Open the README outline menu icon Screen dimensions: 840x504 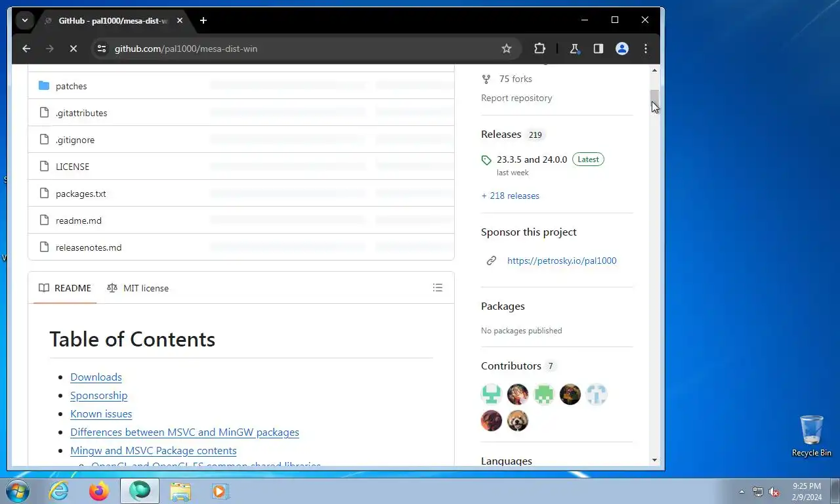click(438, 288)
